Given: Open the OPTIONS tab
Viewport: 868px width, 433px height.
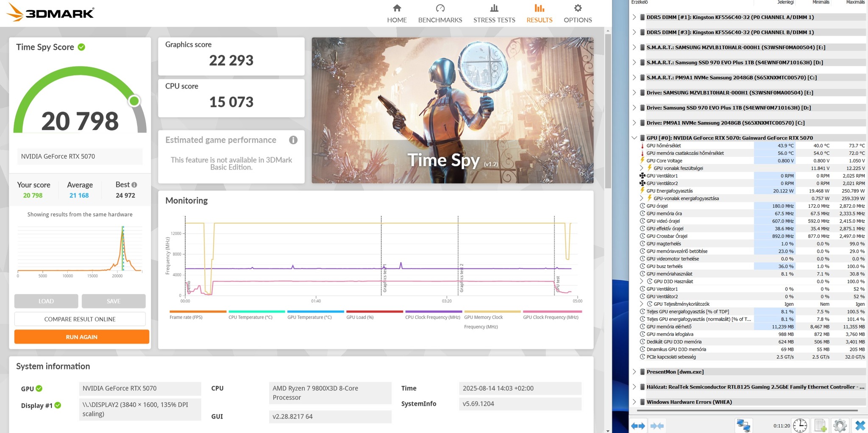Looking at the screenshot, I should click(578, 14).
